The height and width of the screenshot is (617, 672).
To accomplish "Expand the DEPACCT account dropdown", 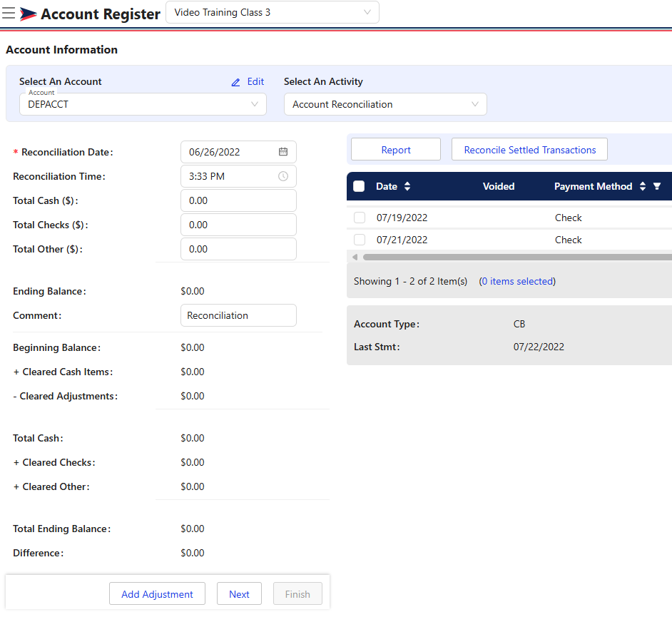I will [143, 104].
